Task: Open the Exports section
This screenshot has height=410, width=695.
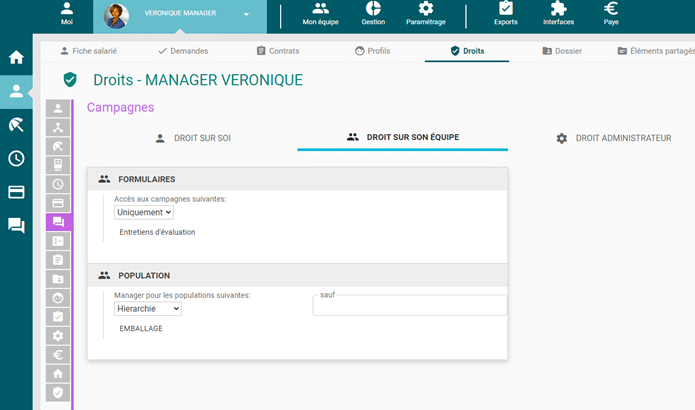Action: [506, 14]
